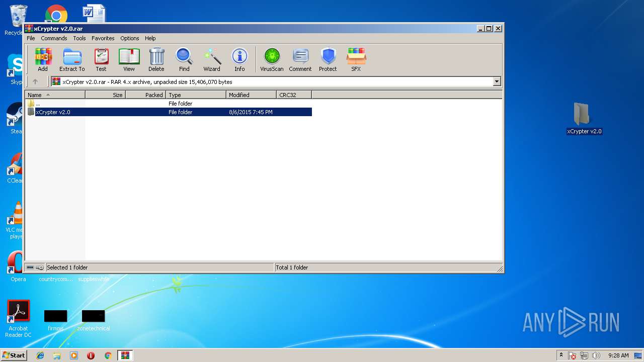Sort by Size column header

click(x=105, y=95)
